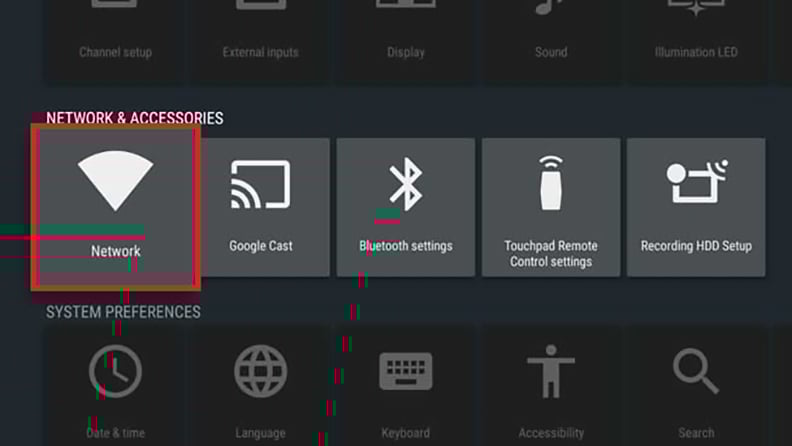The width and height of the screenshot is (792, 446).
Task: Click the Keyboard label text
Action: (x=406, y=433)
